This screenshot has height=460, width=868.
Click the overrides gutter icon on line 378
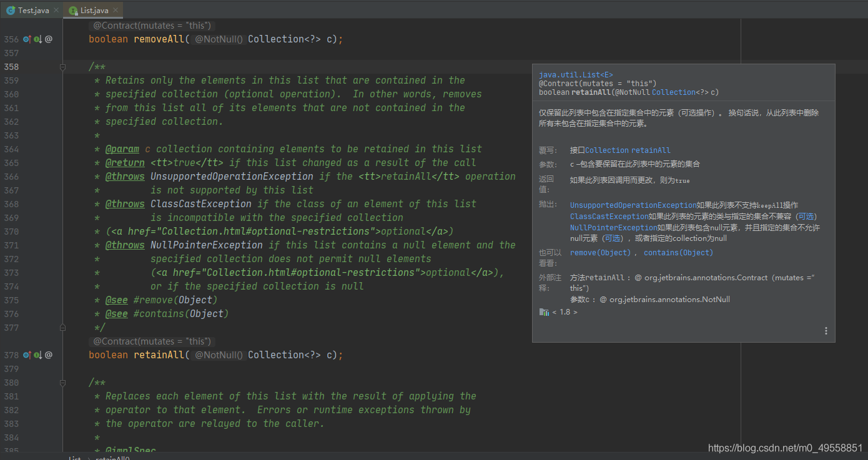pyautogui.click(x=27, y=355)
